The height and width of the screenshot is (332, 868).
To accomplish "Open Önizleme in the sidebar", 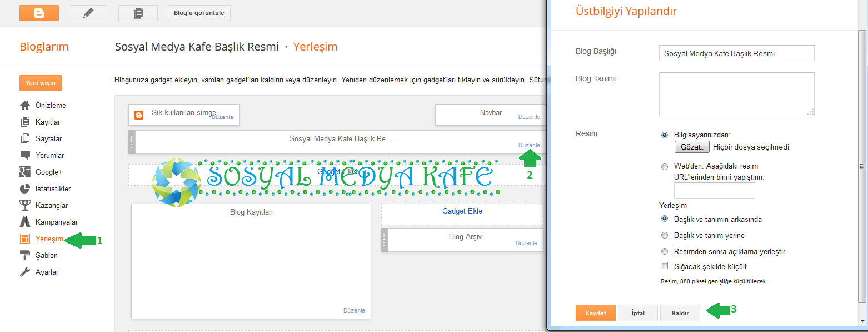I will [x=51, y=105].
